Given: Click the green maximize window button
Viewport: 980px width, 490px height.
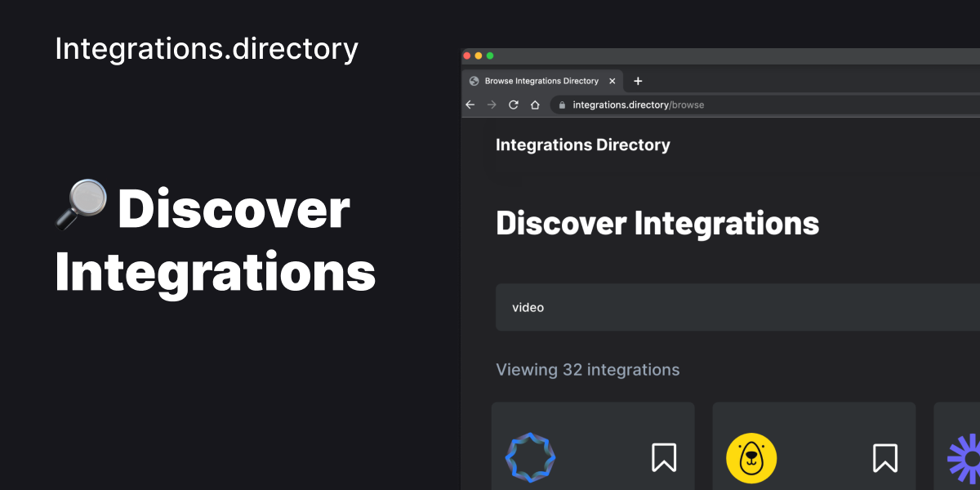Looking at the screenshot, I should [x=490, y=56].
